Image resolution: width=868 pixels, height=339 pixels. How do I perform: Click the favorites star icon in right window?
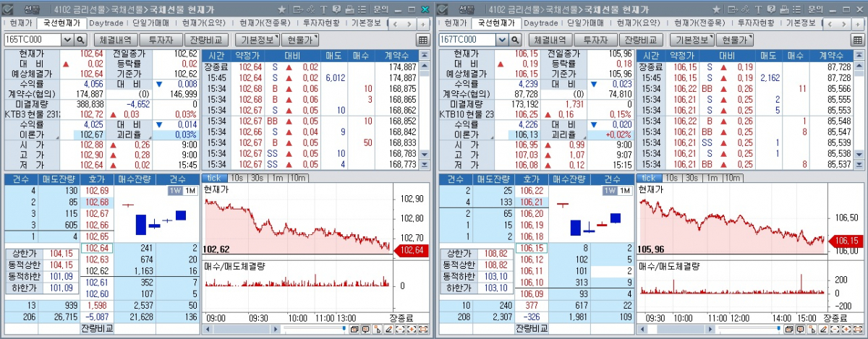(717, 9)
